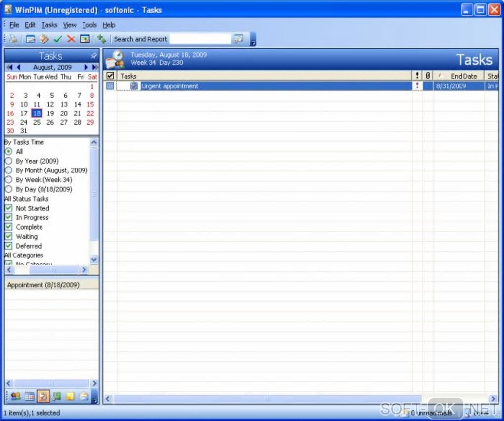Viewport: 504px width, 421px height.
Task: Select August 12 in the calendar
Action: (x=50, y=104)
